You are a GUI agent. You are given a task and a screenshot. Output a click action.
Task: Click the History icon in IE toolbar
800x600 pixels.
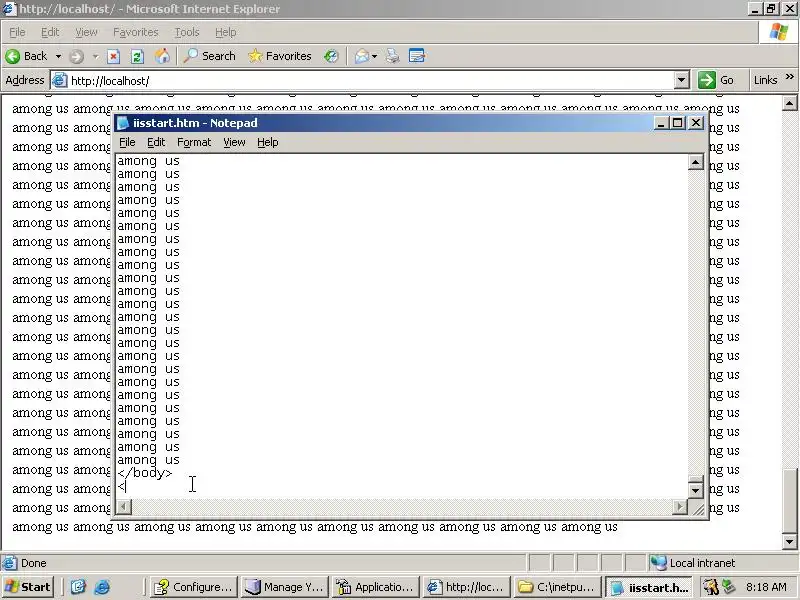[x=331, y=56]
